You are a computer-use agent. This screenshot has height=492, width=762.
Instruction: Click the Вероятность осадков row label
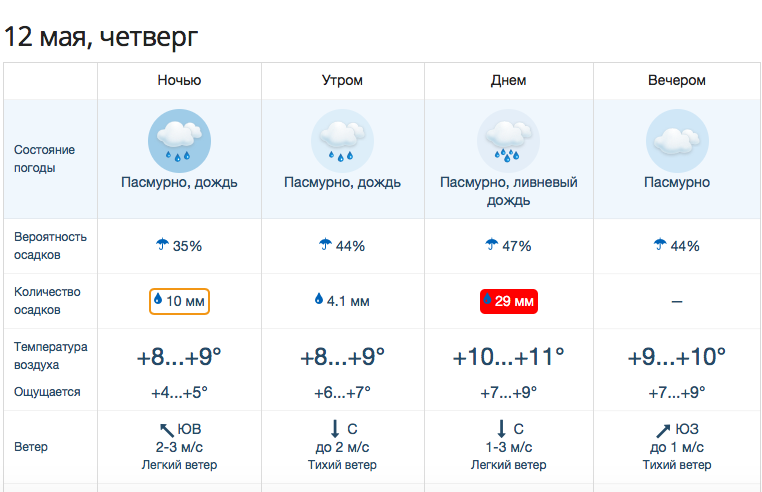pos(50,246)
